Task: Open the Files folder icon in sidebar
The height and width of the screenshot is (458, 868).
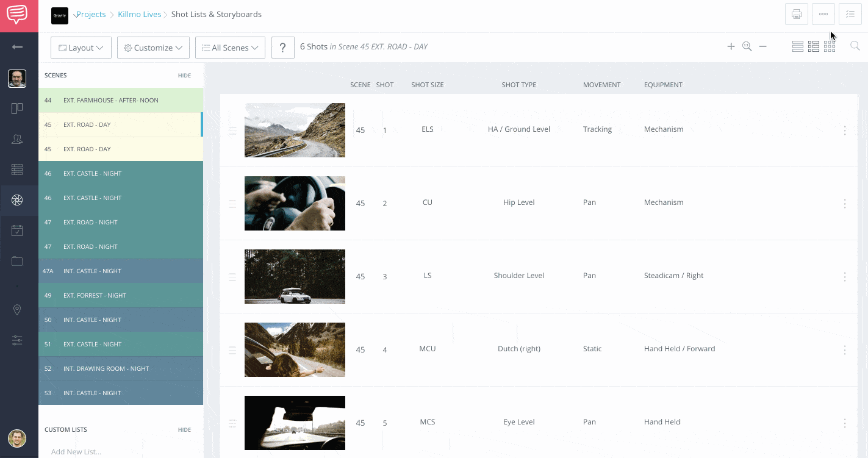Action: pos(17,261)
